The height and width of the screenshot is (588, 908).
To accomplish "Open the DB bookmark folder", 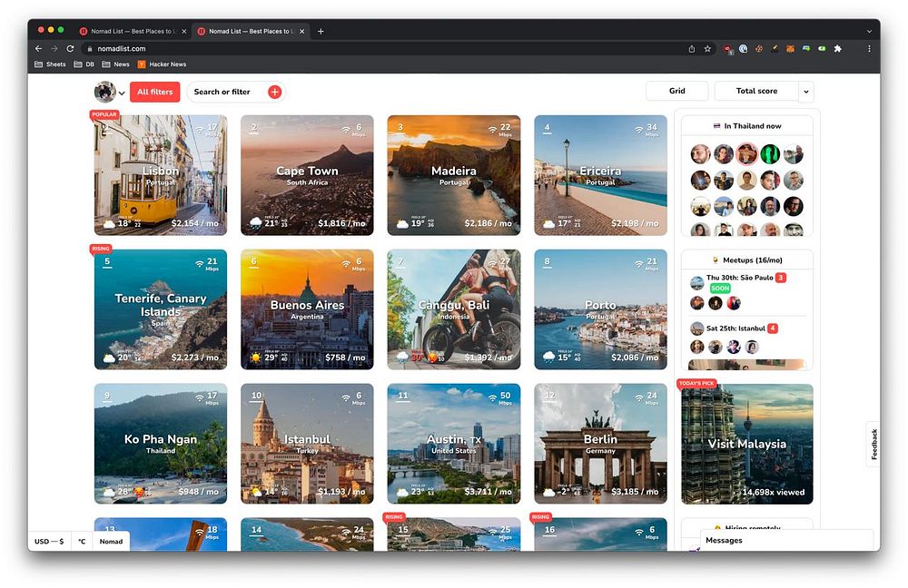I will click(x=84, y=64).
